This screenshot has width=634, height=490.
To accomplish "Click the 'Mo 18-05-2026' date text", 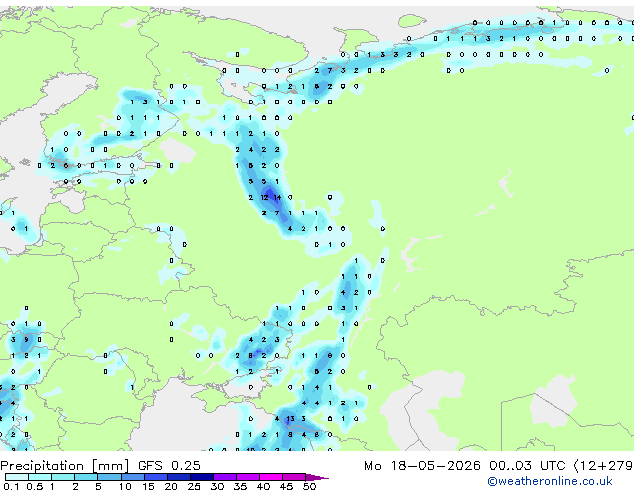I will pos(422,466).
